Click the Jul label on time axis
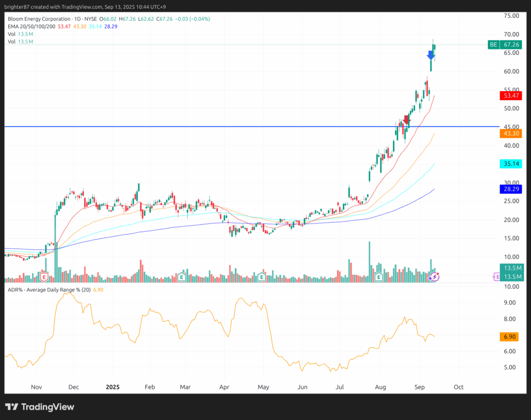 [x=339, y=387]
